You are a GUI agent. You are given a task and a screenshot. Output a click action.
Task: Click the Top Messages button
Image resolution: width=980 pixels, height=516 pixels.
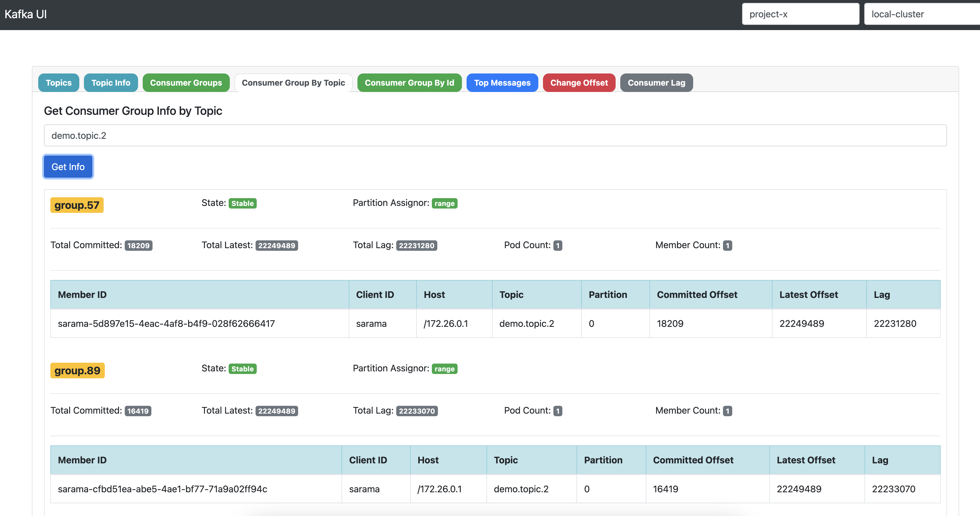click(x=502, y=82)
